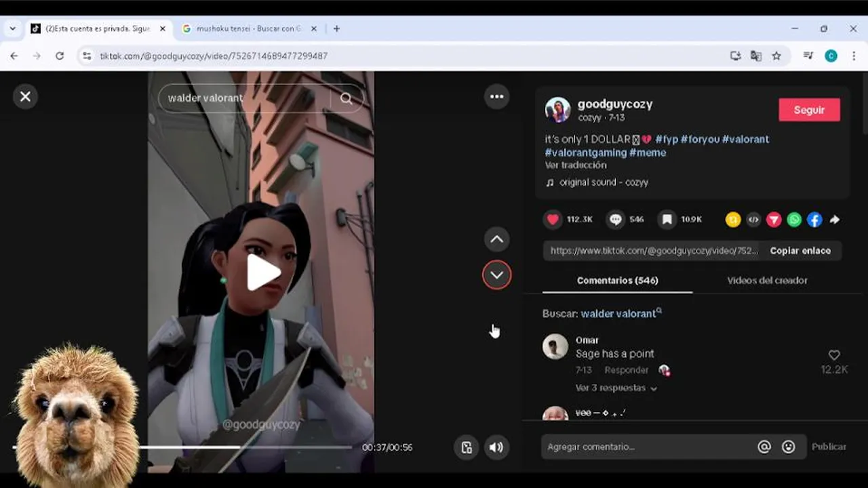Send to friends with red icon
Image resolution: width=868 pixels, height=488 pixels.
pyautogui.click(x=774, y=220)
